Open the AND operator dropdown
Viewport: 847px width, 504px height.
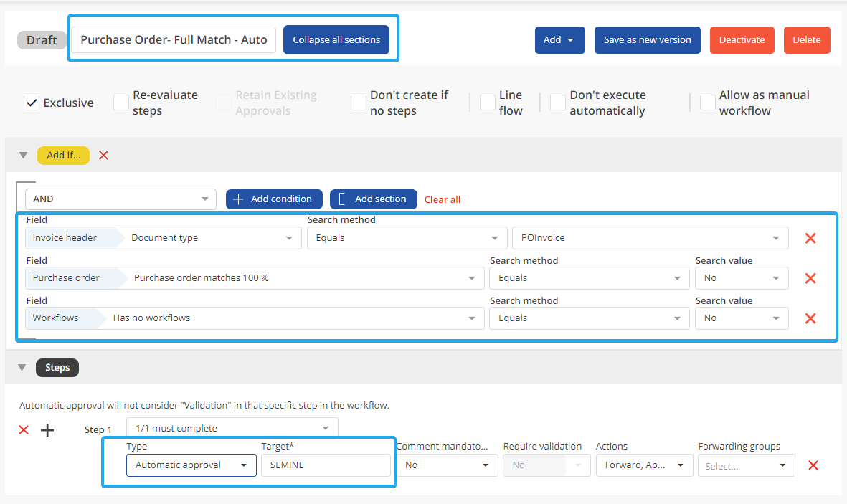click(120, 199)
